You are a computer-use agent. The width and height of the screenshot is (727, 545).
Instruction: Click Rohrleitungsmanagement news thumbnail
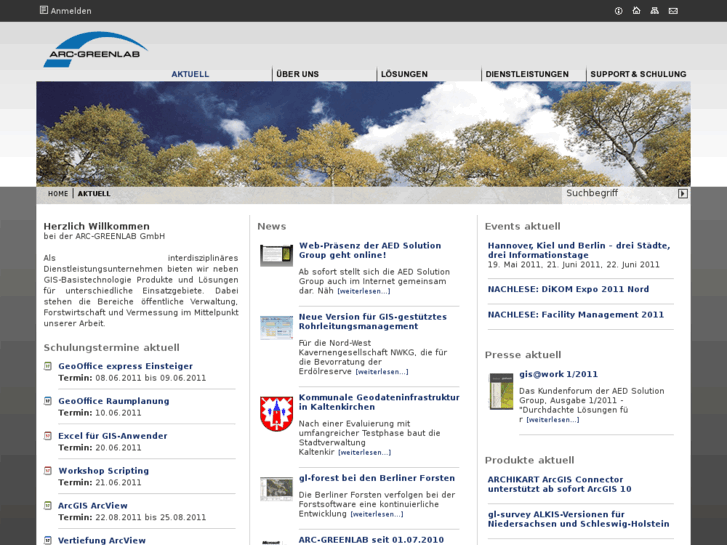coord(276,327)
